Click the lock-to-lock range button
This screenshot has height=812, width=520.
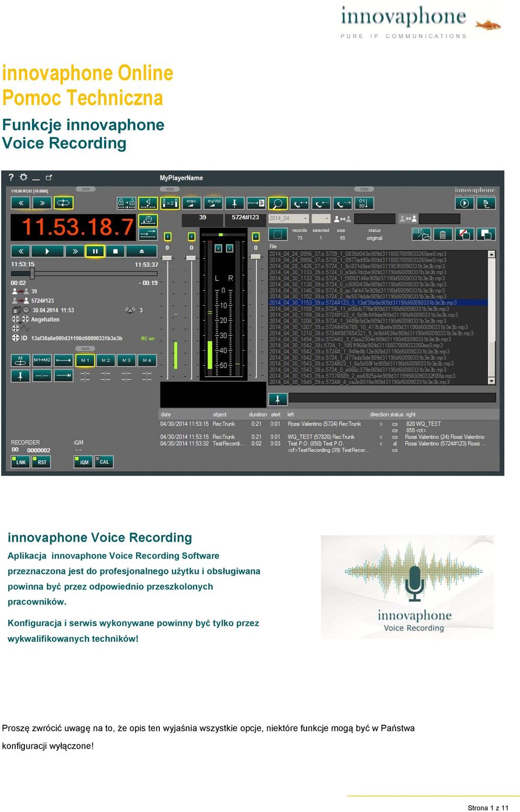click(127, 203)
